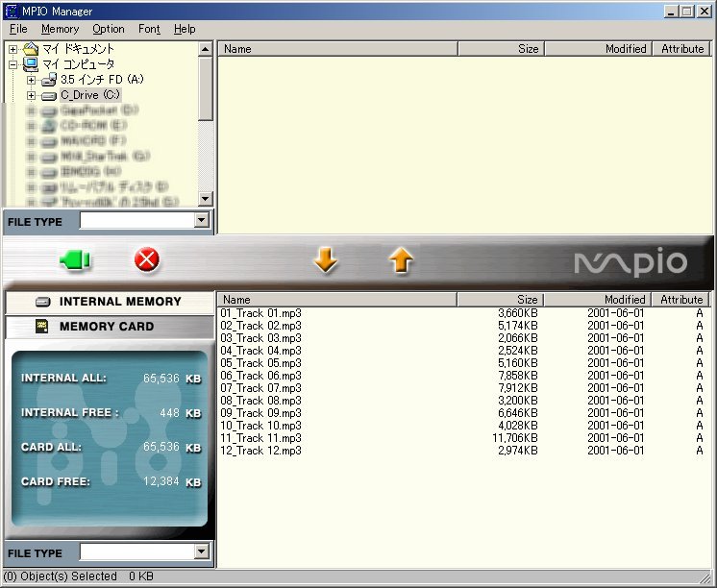Select file 01_Track 01.mp3
The image size is (717, 588).
pos(260,313)
